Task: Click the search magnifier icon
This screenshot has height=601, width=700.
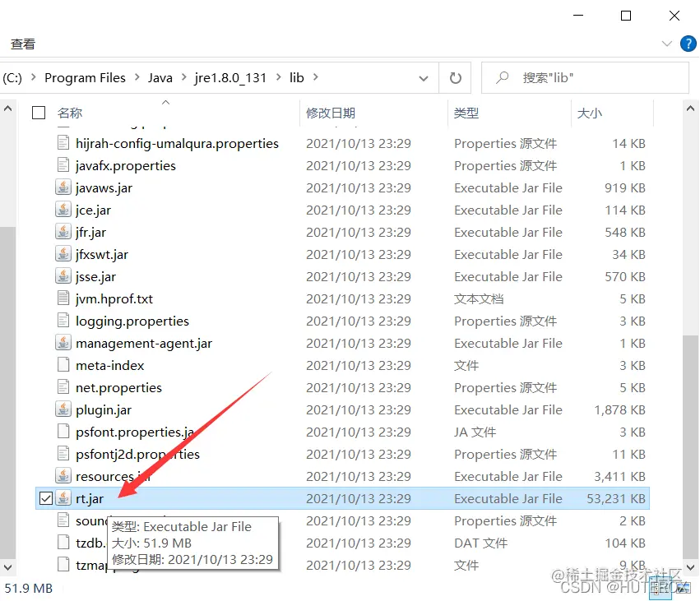Action: click(x=503, y=77)
